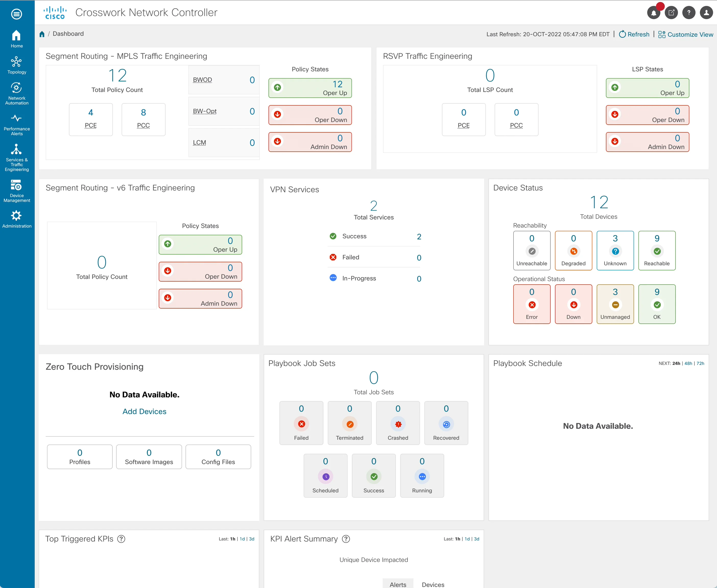
Task: Select the OK operational status tile
Action: (657, 304)
